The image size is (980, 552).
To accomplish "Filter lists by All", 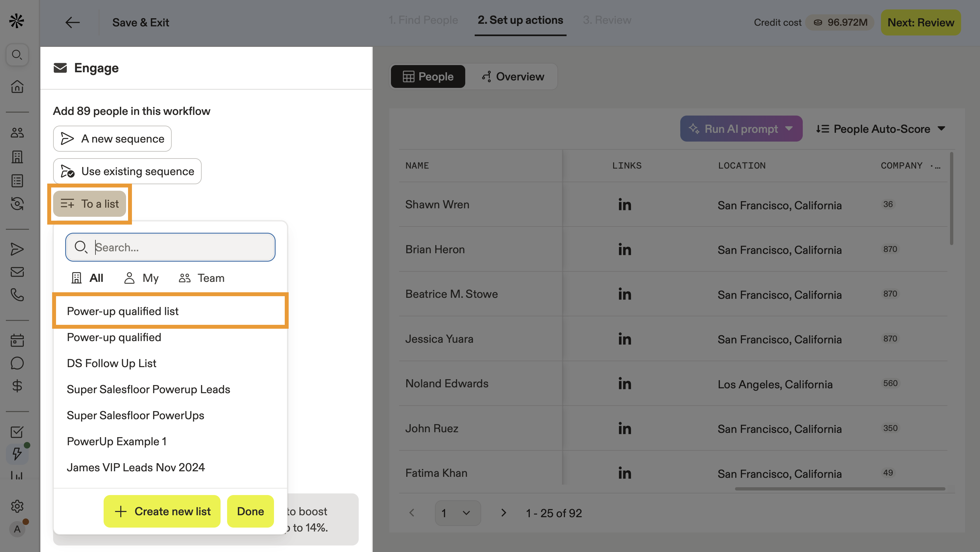I will point(87,278).
